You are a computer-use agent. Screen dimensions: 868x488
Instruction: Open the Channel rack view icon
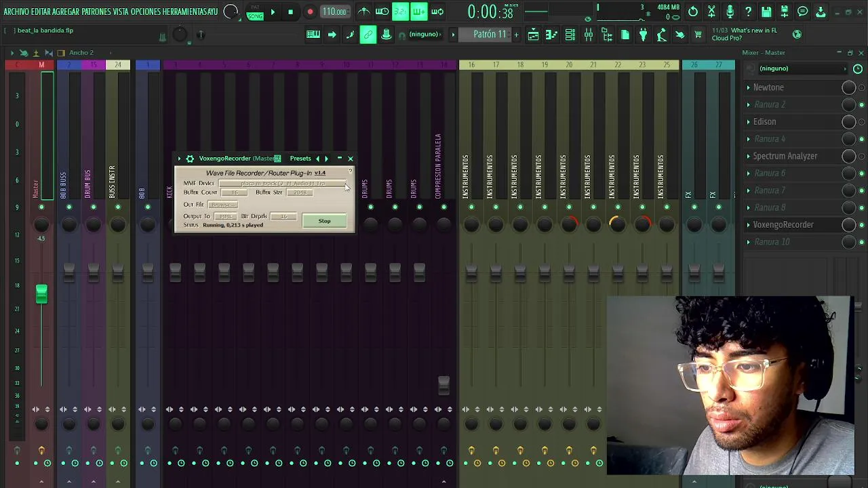point(570,35)
